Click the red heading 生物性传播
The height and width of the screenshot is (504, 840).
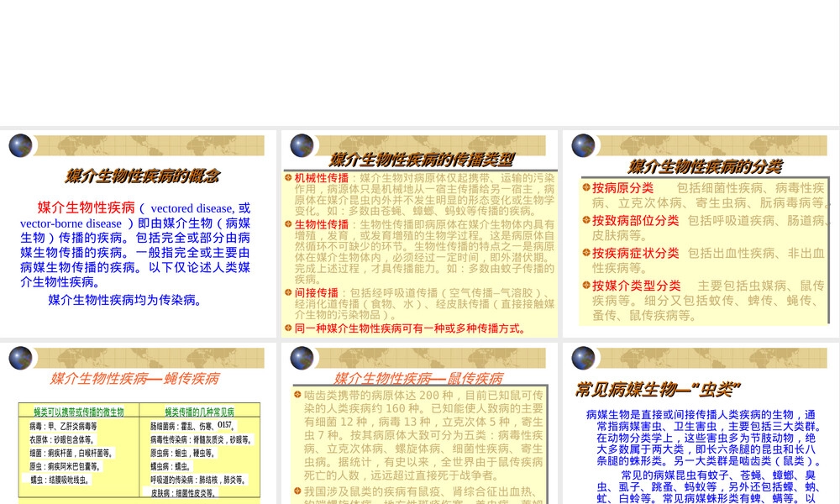pyautogui.click(x=322, y=224)
